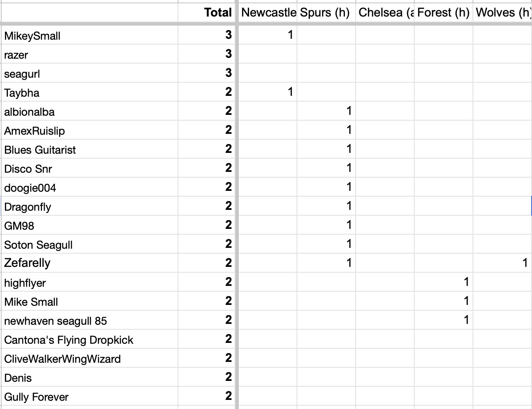
Task: Select the Total column header cell
Action: pos(206,12)
